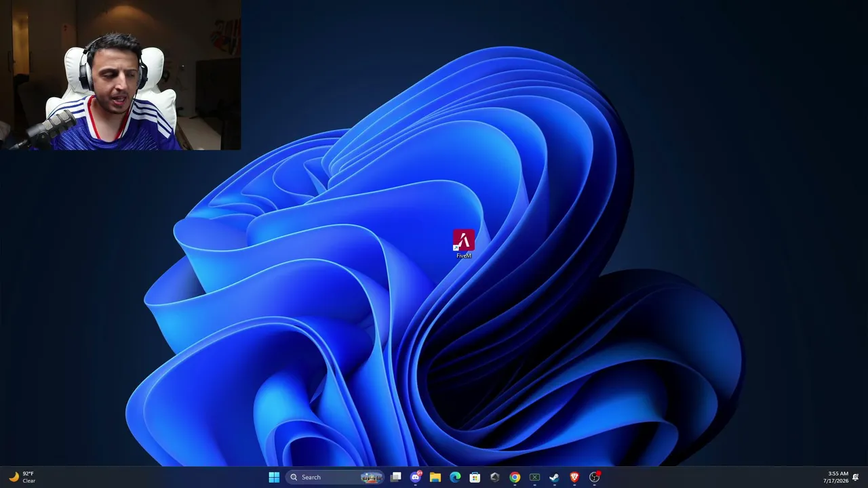Open Microsoft Store from taskbar

coord(475,477)
